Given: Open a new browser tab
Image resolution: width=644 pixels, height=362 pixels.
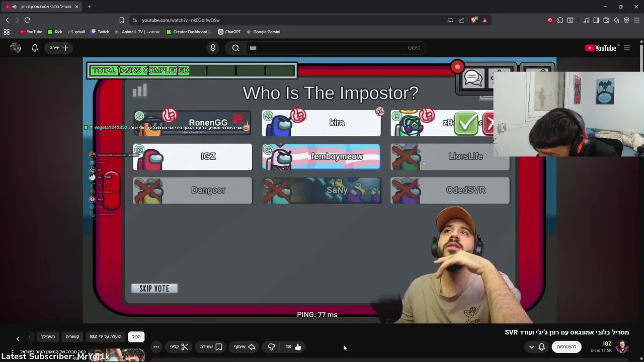Looking at the screenshot, I should pyautogui.click(x=89, y=7).
